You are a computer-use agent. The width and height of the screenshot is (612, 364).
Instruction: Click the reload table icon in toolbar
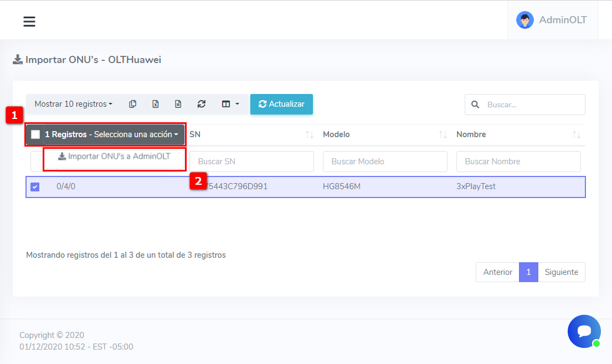point(202,104)
